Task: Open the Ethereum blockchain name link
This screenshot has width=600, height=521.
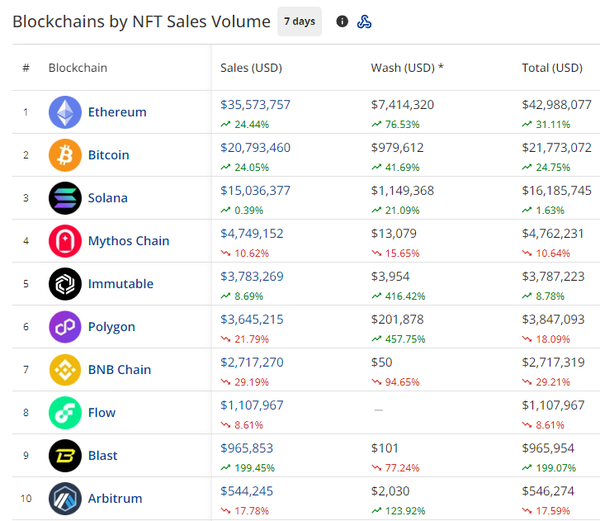Action: point(117,112)
